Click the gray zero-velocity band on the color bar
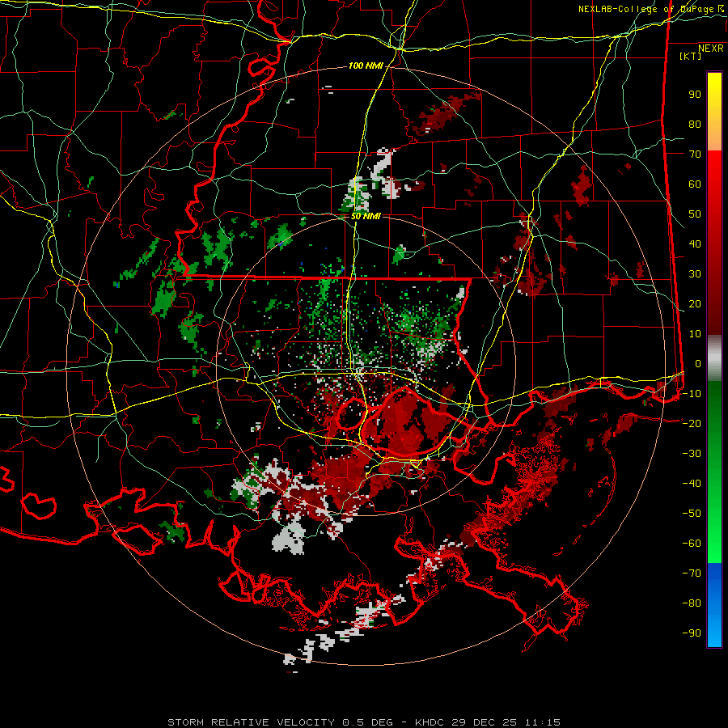Image resolution: width=728 pixels, height=728 pixels. click(714, 358)
